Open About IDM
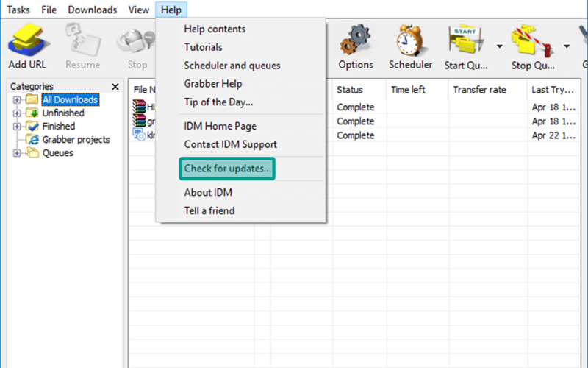588x368 pixels. [208, 193]
